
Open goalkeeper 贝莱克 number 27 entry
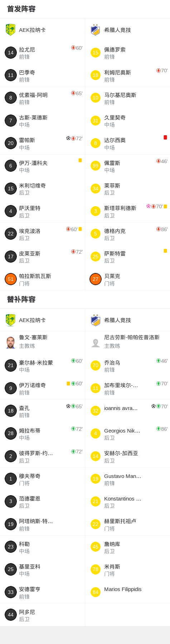pyautogui.click(x=127, y=279)
